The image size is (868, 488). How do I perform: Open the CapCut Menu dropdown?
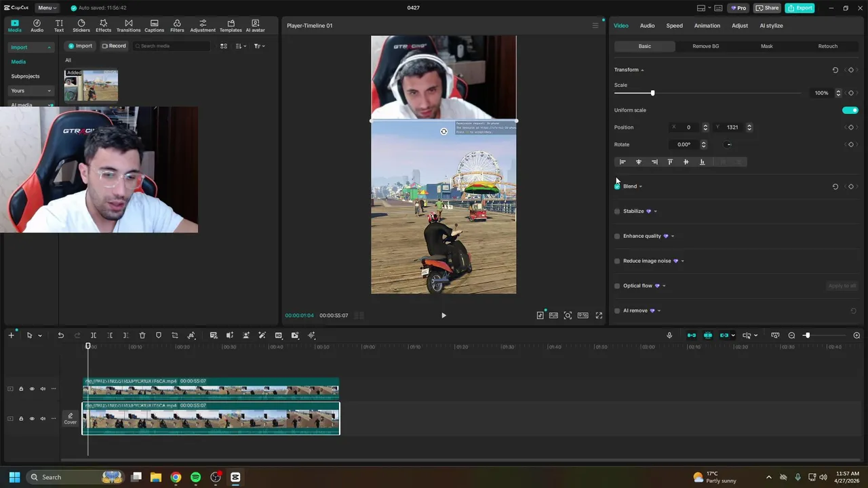47,8
